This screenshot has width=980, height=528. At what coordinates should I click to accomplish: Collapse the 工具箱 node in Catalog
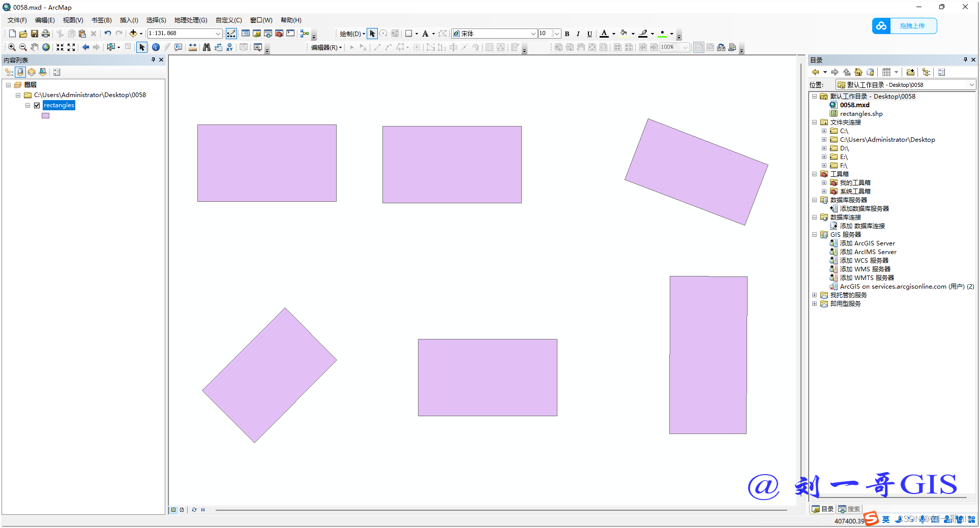[814, 174]
